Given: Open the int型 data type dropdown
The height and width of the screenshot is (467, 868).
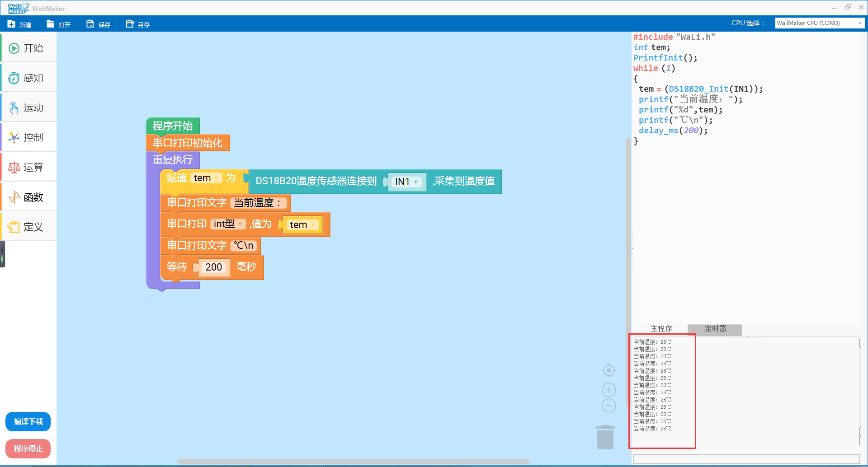Looking at the screenshot, I should (241, 224).
